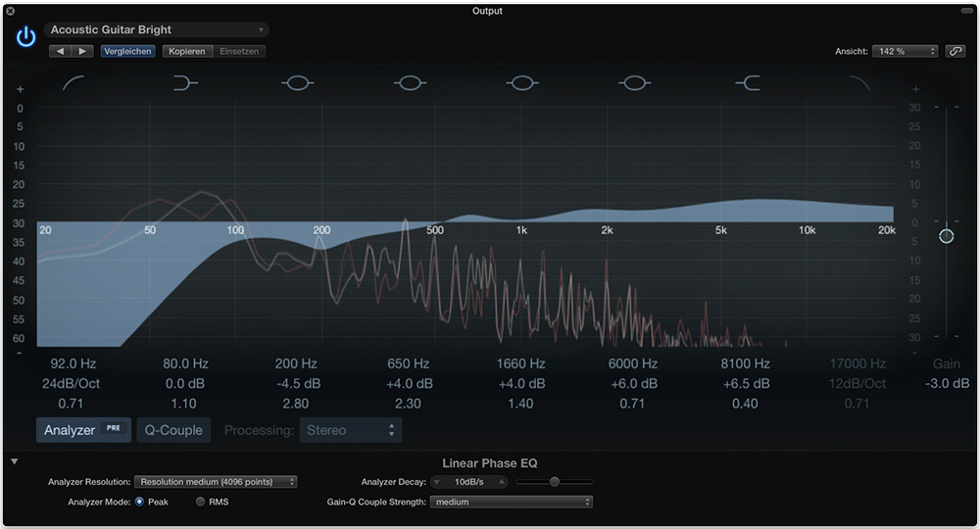Select the RMS analyzer mode
980x529 pixels.
[x=201, y=502]
